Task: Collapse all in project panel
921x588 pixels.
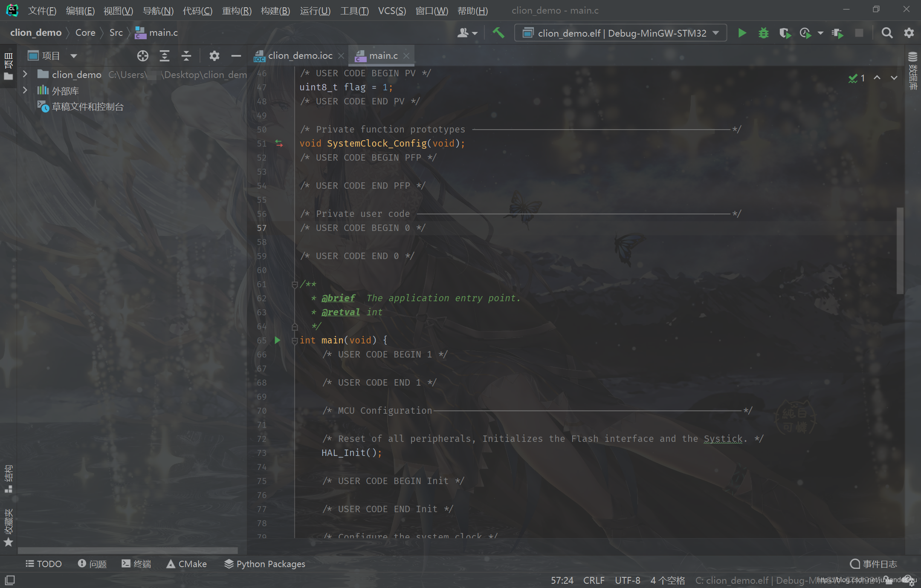Action: tap(186, 56)
